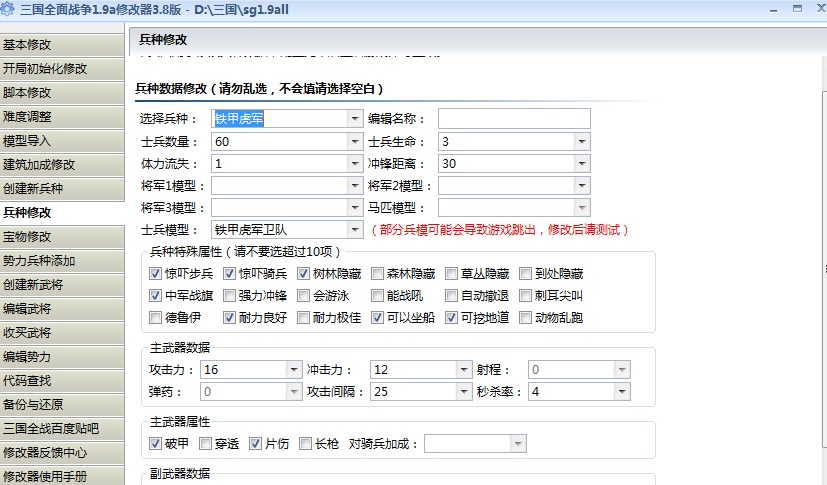This screenshot has height=485, width=827.
Task: Expand the 对骑兵加成 combo box
Action: (x=518, y=443)
